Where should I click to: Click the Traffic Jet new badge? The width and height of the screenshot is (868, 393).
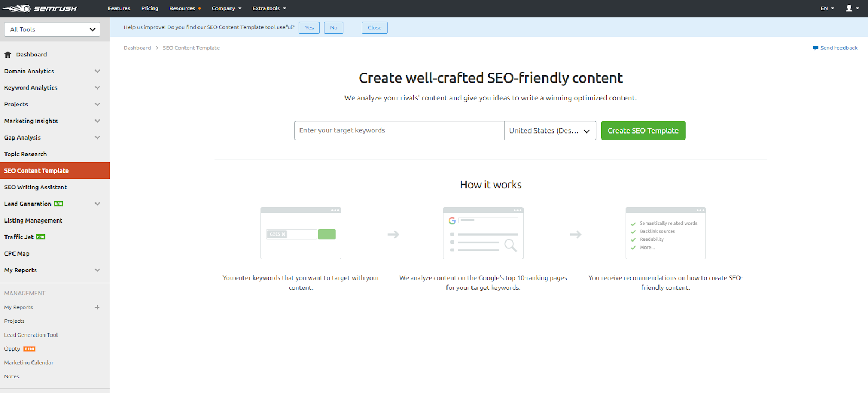point(41,237)
